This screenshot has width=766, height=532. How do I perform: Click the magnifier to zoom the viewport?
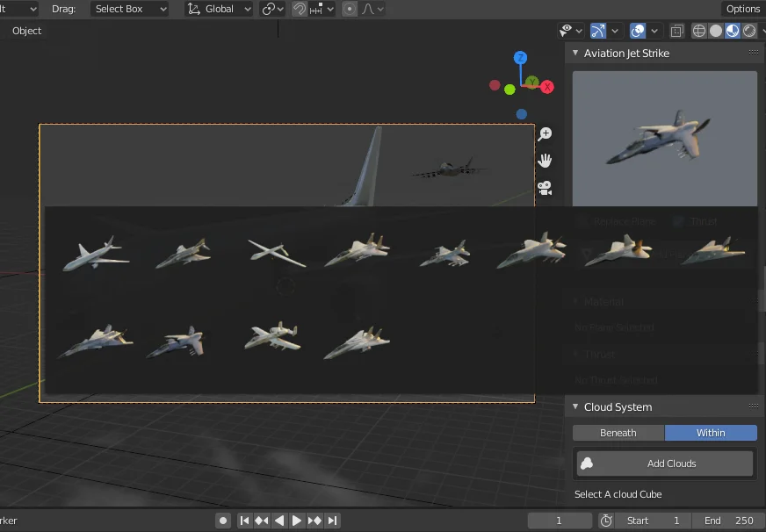546,133
